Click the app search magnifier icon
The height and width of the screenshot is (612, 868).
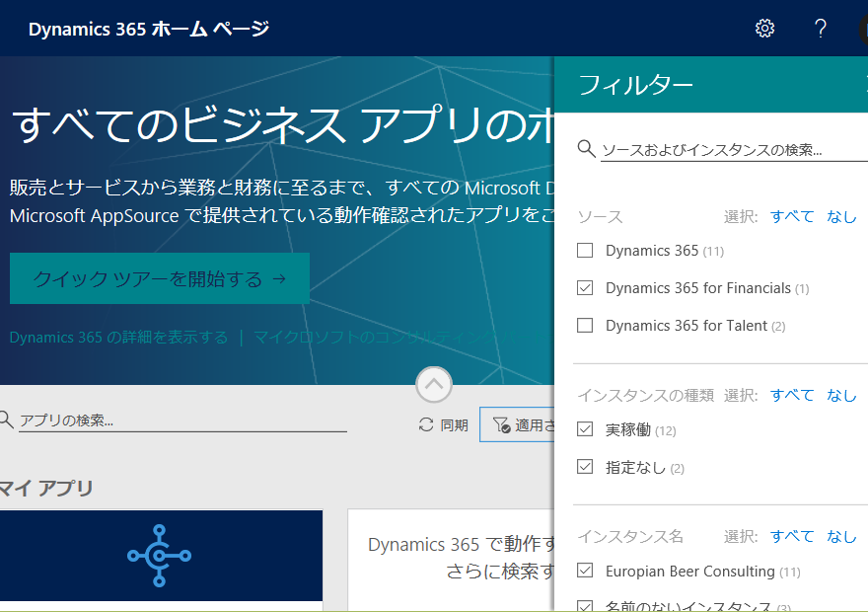(x=6, y=420)
